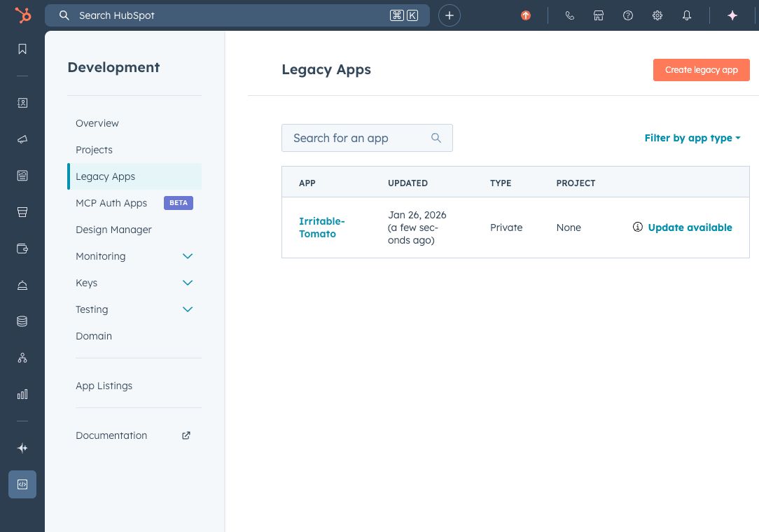The width and height of the screenshot is (759, 532).
Task: Open the calling phone icon
Action: (569, 15)
